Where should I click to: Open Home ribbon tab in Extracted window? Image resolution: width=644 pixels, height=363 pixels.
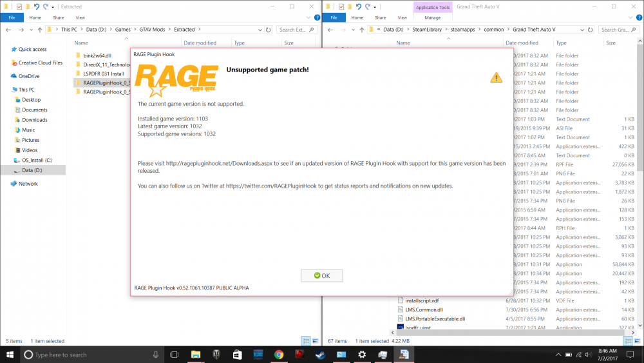coord(35,17)
